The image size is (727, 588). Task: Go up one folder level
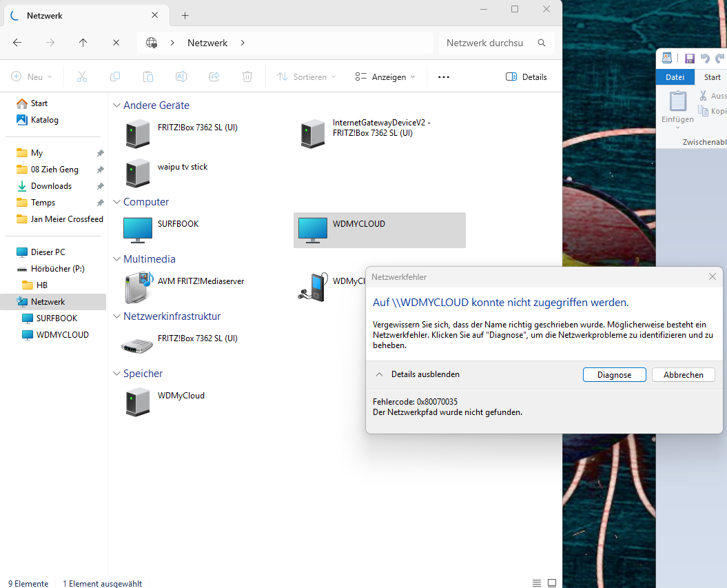pos(83,43)
